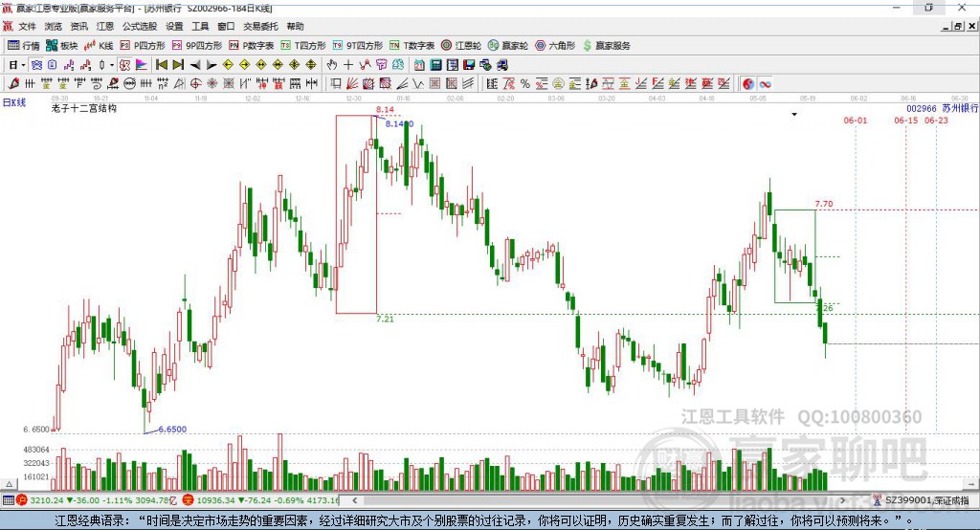This screenshot has width=980, height=530.
Task: Open the T四方形 tool
Action: 303,46
